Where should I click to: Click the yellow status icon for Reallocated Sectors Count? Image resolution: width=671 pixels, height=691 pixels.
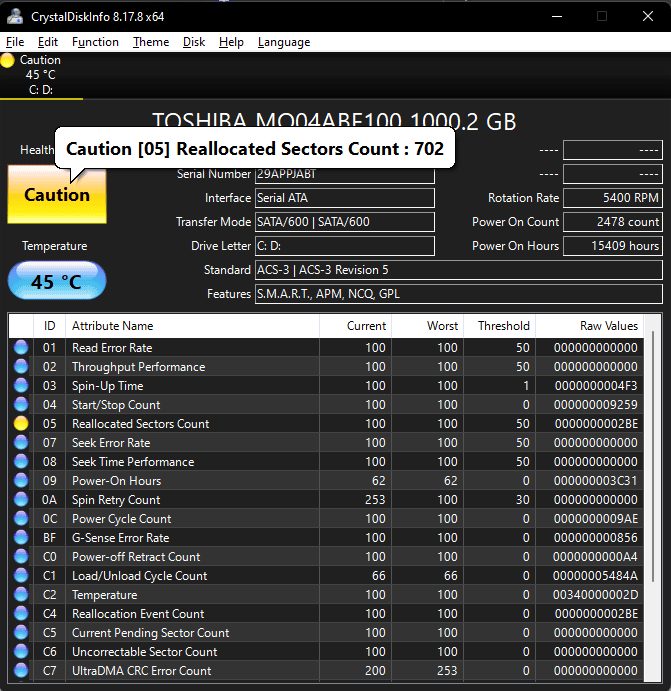coord(21,424)
